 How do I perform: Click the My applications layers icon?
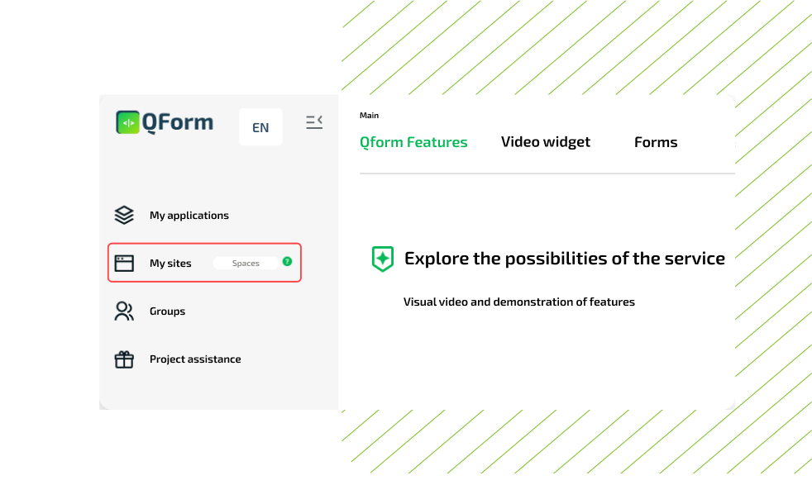click(124, 216)
